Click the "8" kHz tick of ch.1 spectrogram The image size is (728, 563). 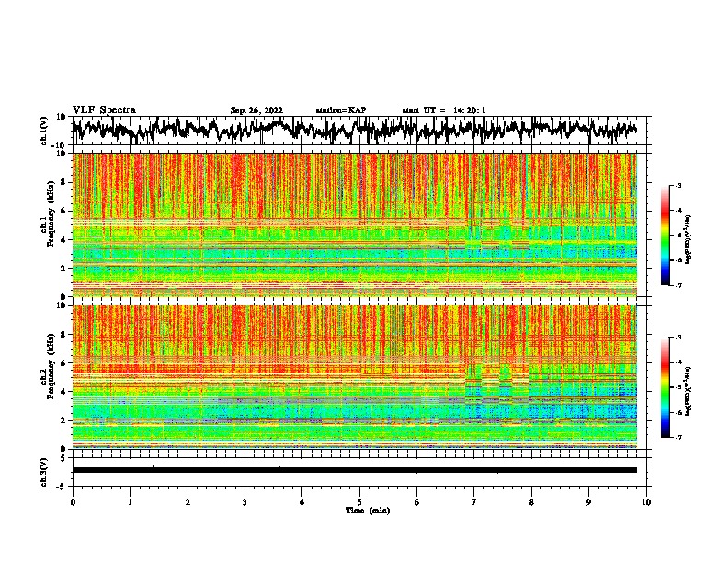[64, 182]
